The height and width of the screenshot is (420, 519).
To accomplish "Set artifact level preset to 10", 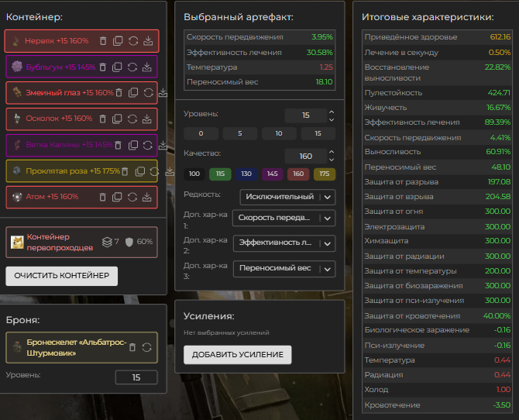I will click(x=279, y=133).
